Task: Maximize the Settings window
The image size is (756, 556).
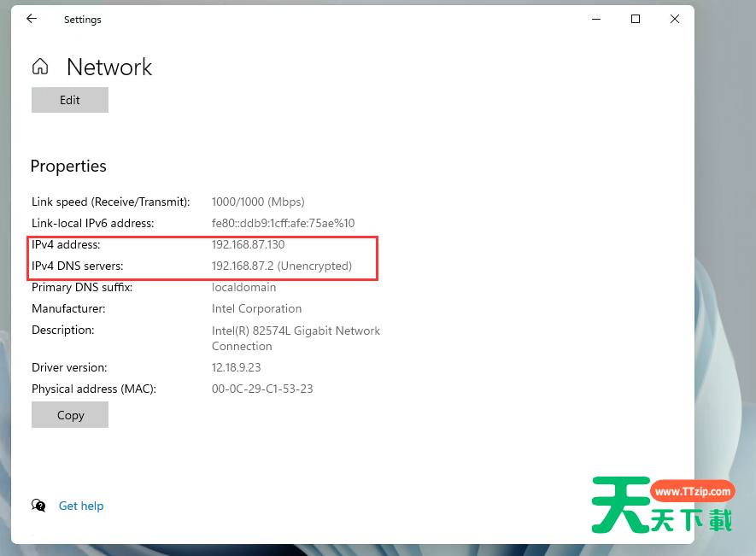Action: [x=636, y=19]
